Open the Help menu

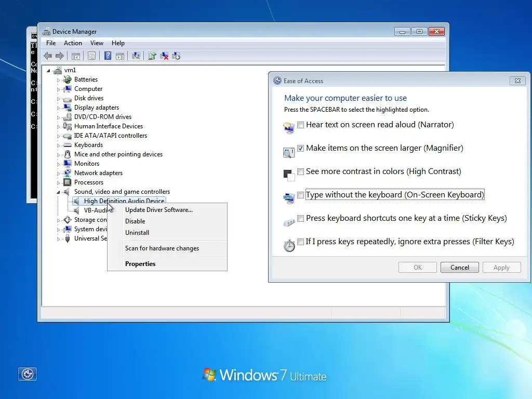point(118,43)
